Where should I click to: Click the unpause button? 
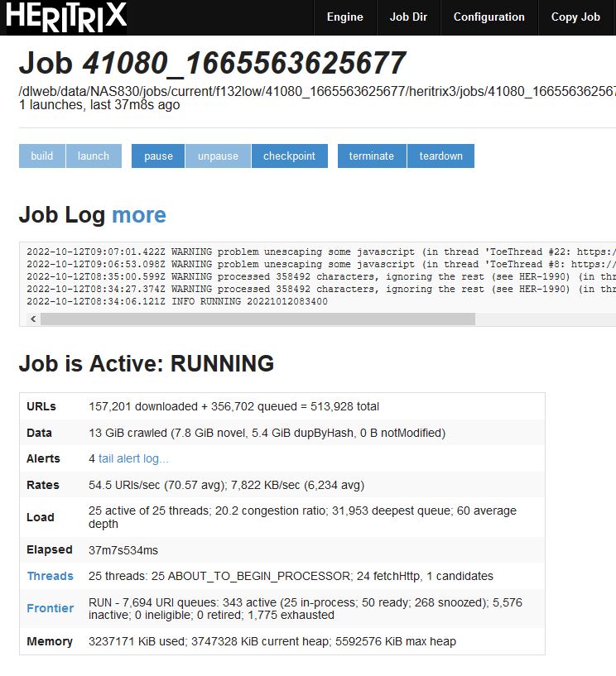(218, 156)
